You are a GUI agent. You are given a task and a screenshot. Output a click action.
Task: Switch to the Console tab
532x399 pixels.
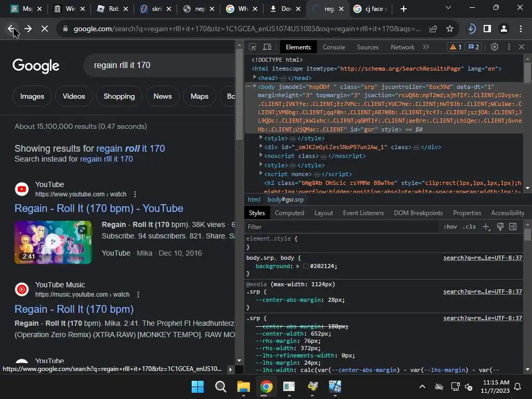334,47
